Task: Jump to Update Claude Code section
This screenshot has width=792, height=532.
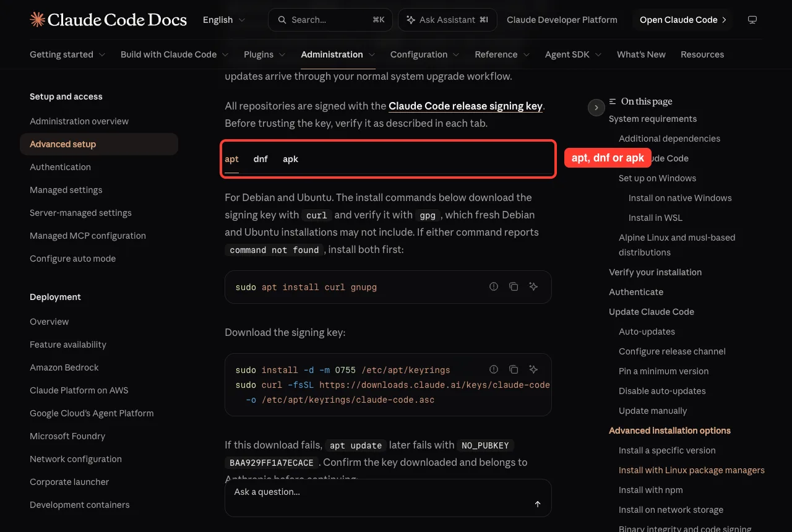Action: click(652, 312)
